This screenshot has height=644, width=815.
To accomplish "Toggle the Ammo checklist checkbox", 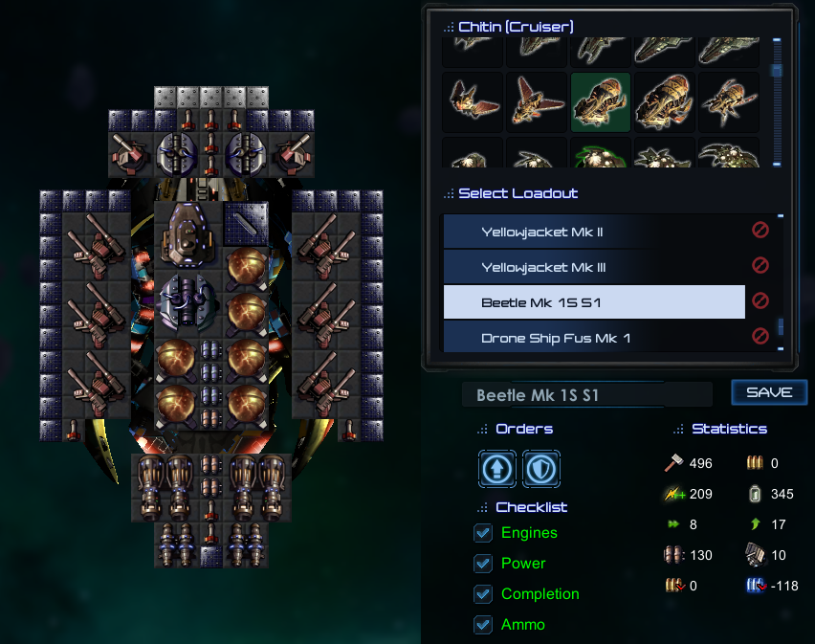I will 483,625.
